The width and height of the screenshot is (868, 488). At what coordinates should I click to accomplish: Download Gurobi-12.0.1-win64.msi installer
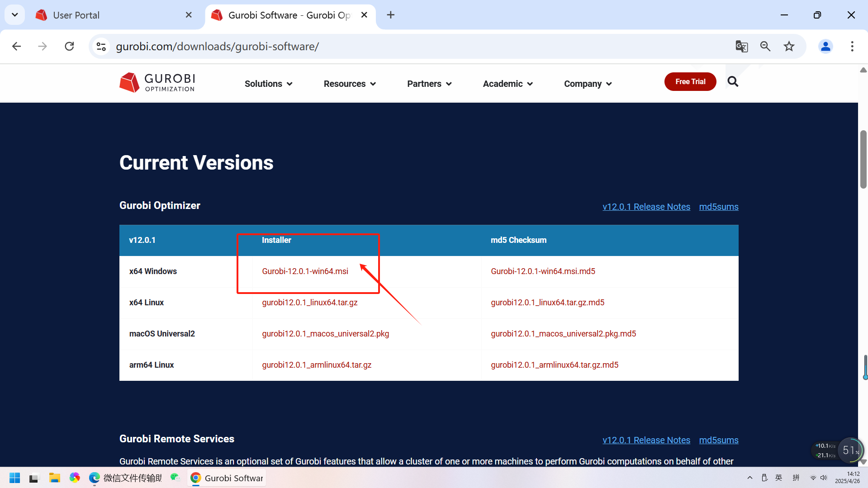click(x=305, y=271)
